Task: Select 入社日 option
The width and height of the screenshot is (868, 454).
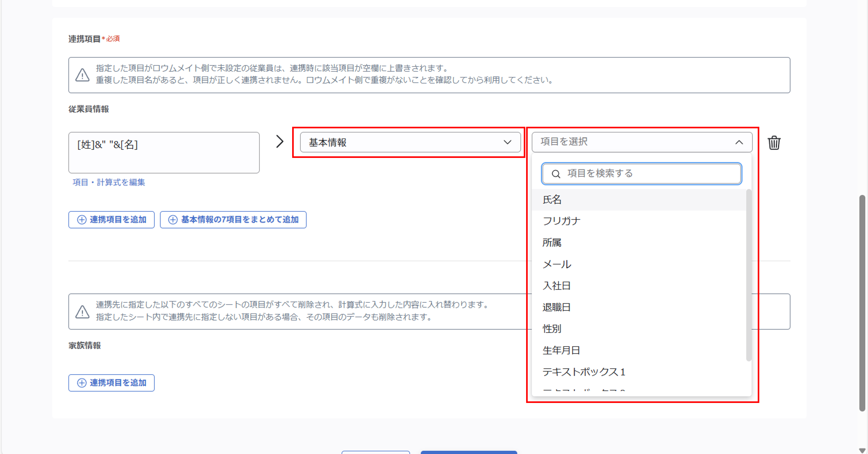Action: [556, 286]
